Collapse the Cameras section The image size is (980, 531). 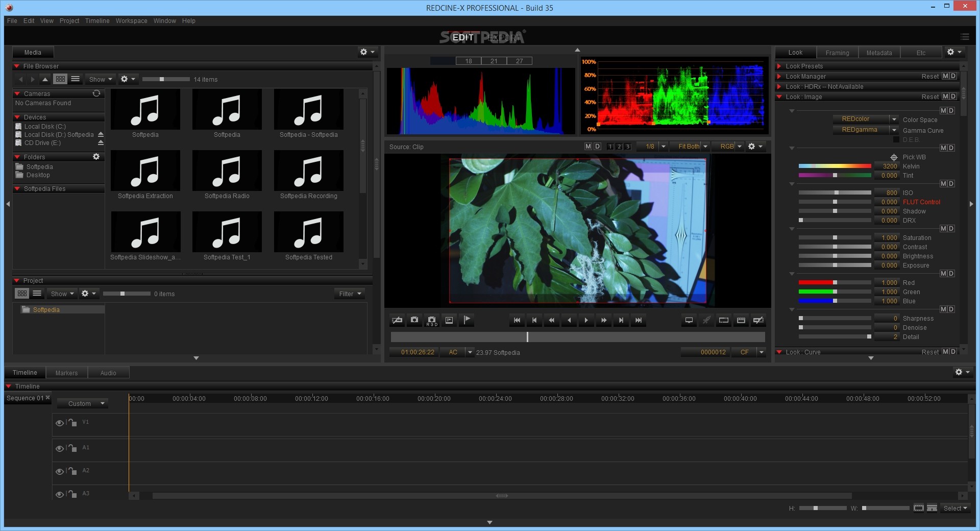17,94
